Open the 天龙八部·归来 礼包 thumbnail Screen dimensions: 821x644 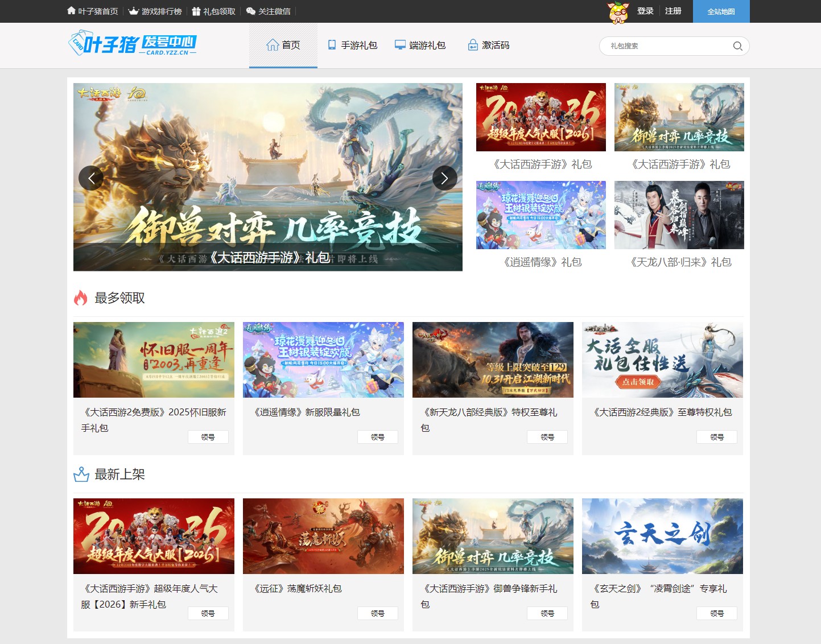(x=679, y=215)
